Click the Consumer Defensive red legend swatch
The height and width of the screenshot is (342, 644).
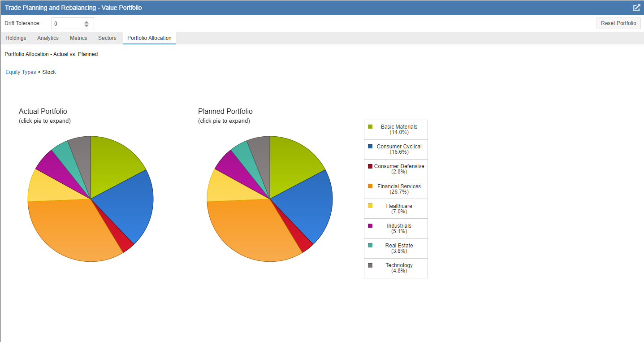click(x=370, y=166)
